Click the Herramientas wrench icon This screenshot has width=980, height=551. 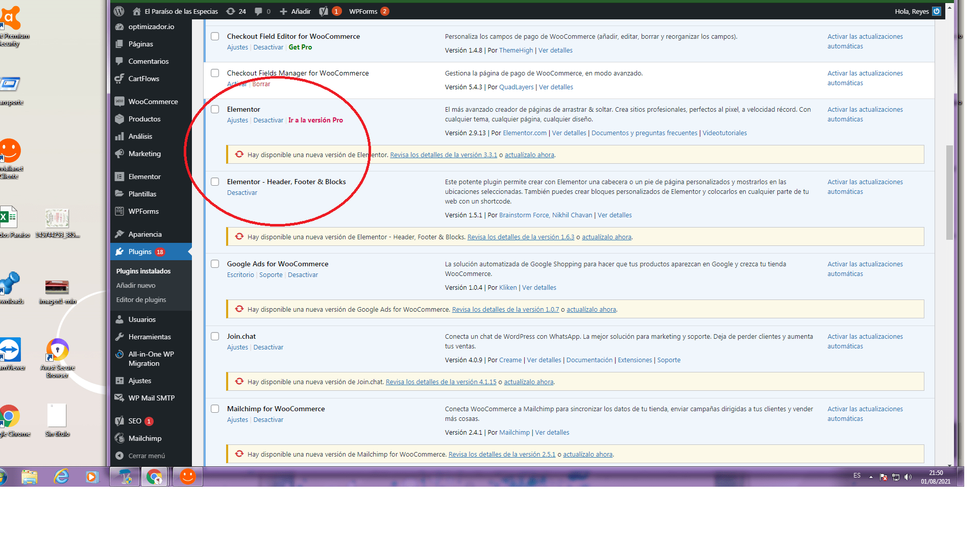point(119,337)
